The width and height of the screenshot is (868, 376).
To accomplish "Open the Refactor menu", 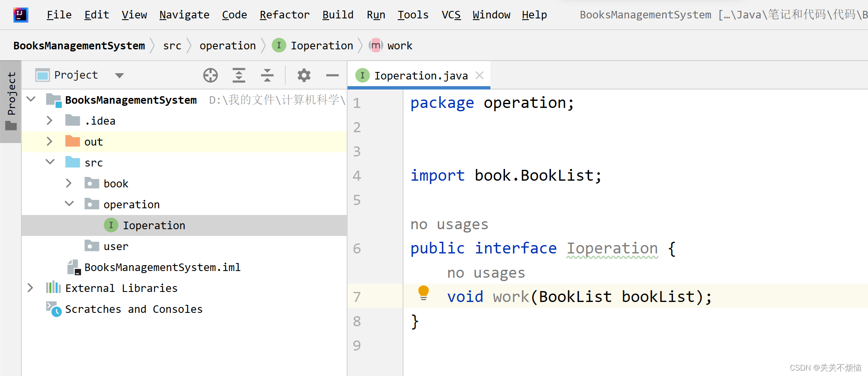I will (284, 15).
